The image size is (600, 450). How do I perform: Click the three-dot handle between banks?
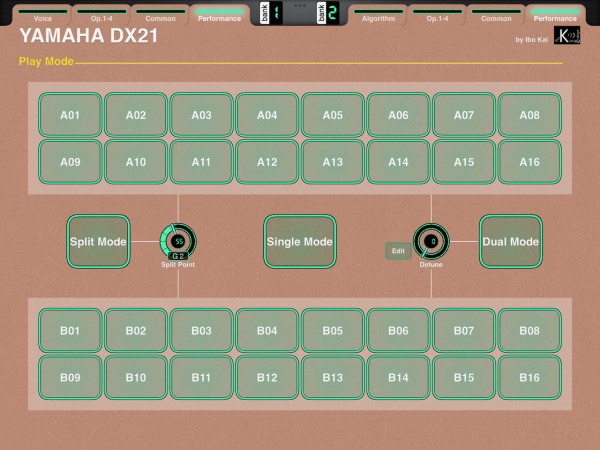pos(300,6)
